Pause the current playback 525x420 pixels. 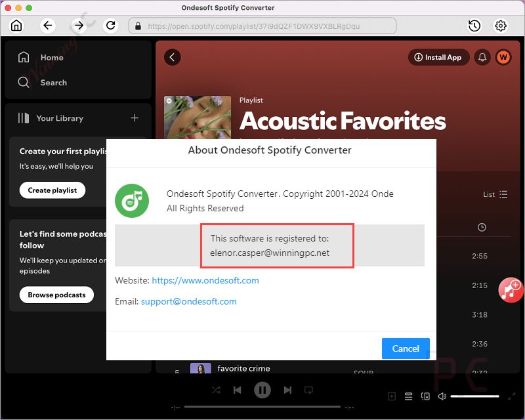point(262,390)
